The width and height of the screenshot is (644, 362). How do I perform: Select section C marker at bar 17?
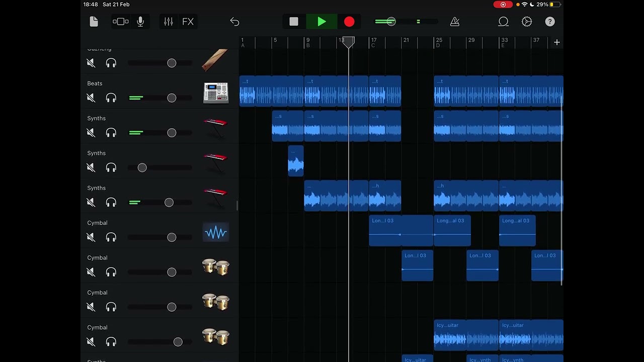coord(373,45)
